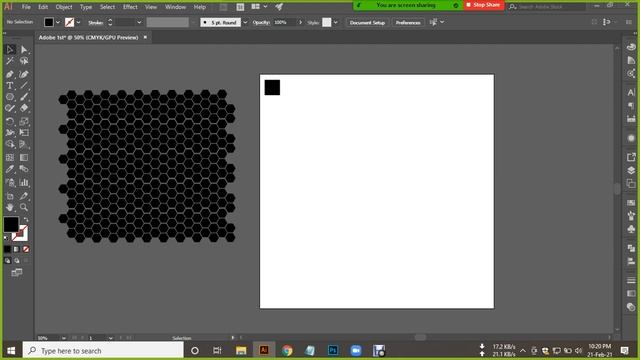Select the Type tool
This screenshot has height=360, width=640.
[10, 86]
